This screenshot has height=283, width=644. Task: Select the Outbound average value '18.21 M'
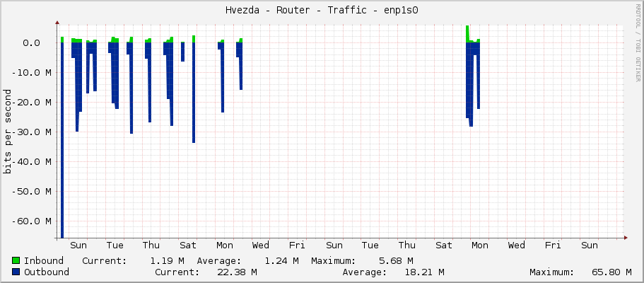424,272
